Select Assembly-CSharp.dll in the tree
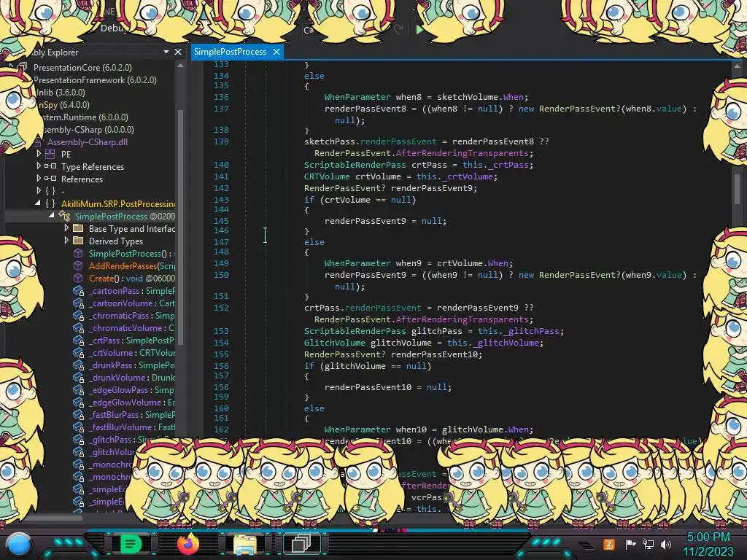 coord(88,141)
